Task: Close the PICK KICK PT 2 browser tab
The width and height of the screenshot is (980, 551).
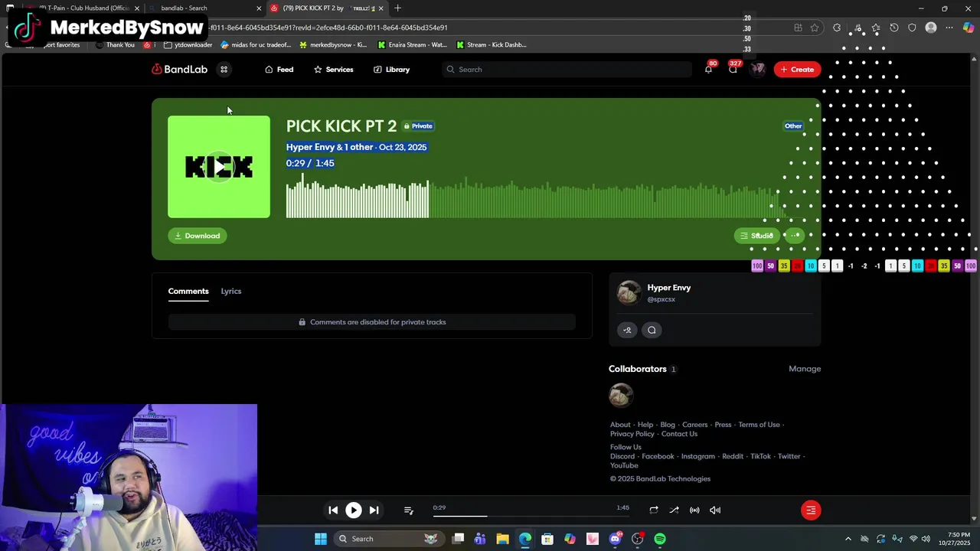Action: pyautogui.click(x=381, y=8)
